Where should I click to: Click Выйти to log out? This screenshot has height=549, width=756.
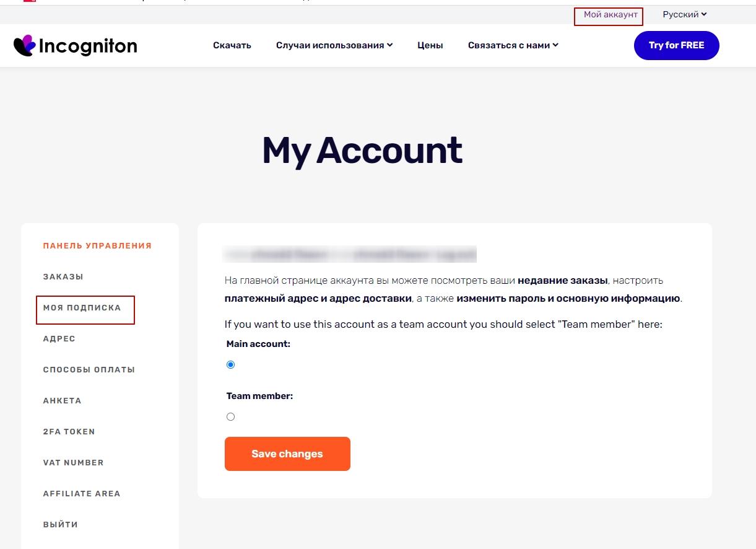61,525
